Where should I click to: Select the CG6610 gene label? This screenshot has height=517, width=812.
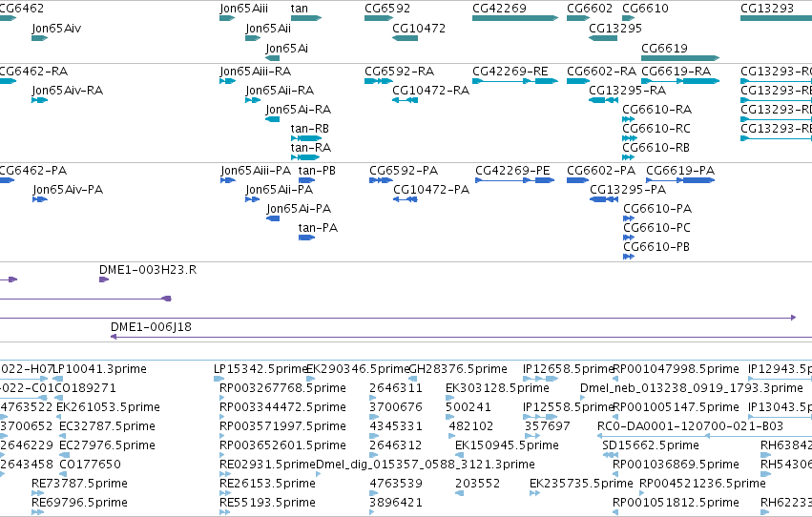[x=645, y=9]
